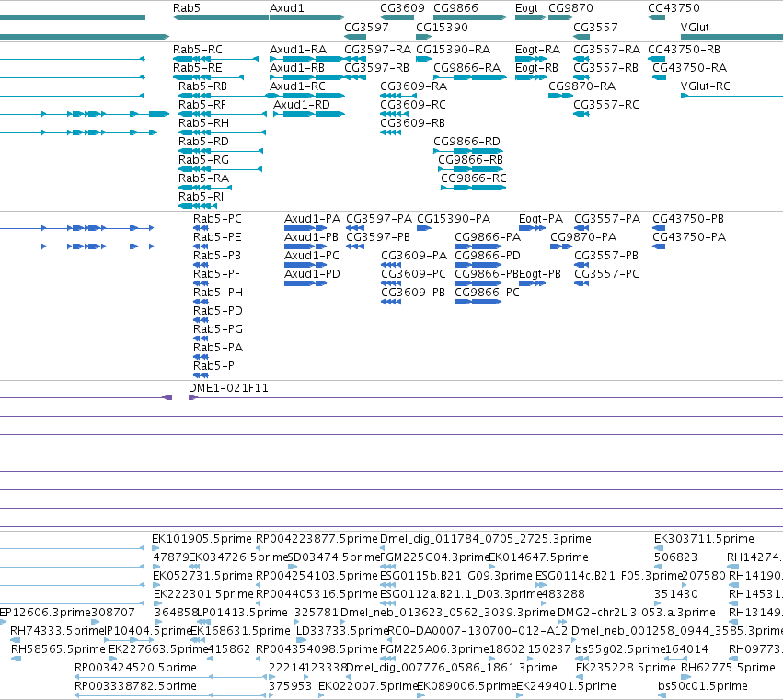The image size is (783, 700).
Task: Select transcript Rab5-RG
Action: [203, 160]
